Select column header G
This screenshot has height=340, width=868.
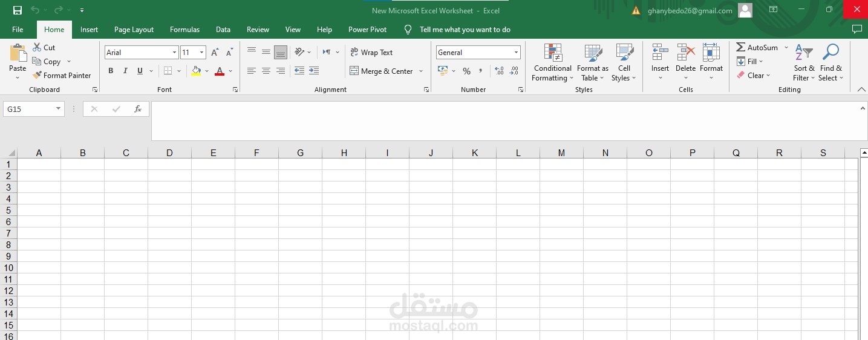click(300, 153)
